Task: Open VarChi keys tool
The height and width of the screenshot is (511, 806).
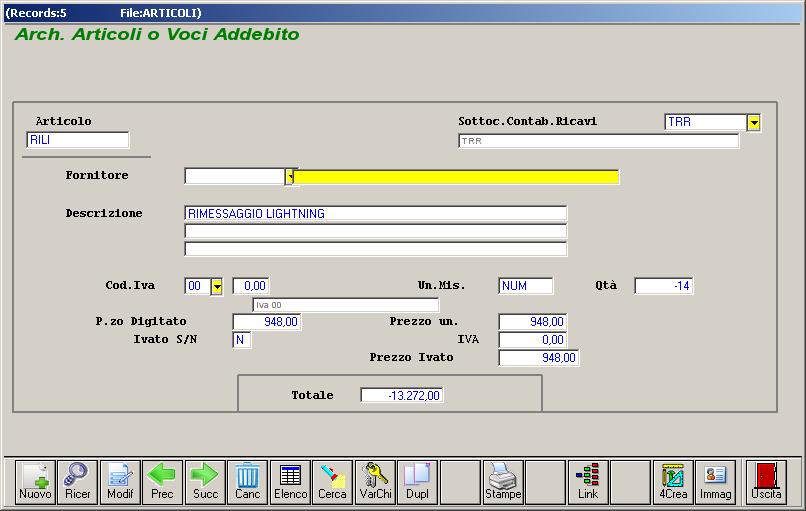Action: click(375, 482)
